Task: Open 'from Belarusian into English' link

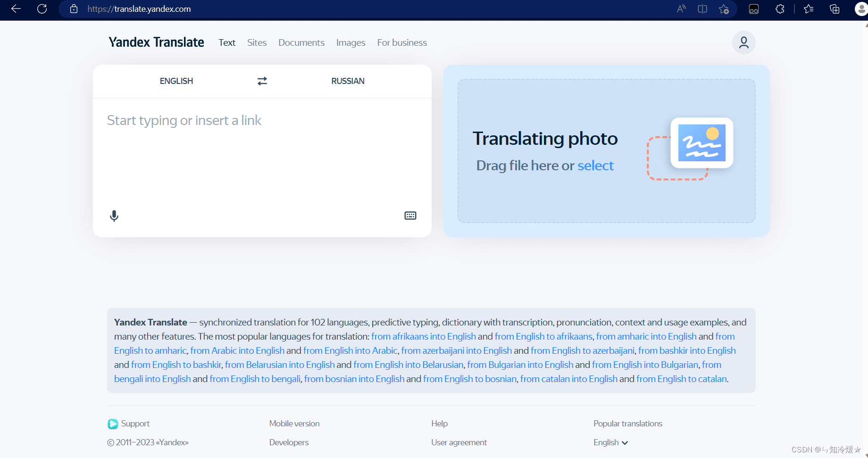Action: tap(280, 365)
